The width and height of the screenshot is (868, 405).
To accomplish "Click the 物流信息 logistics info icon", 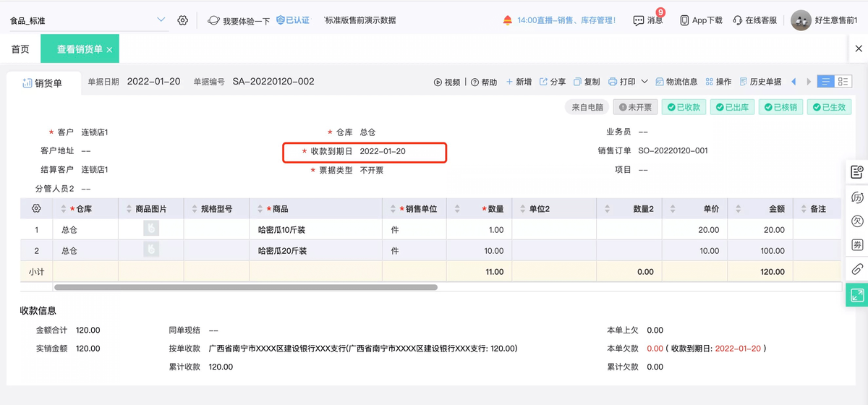I will click(660, 82).
